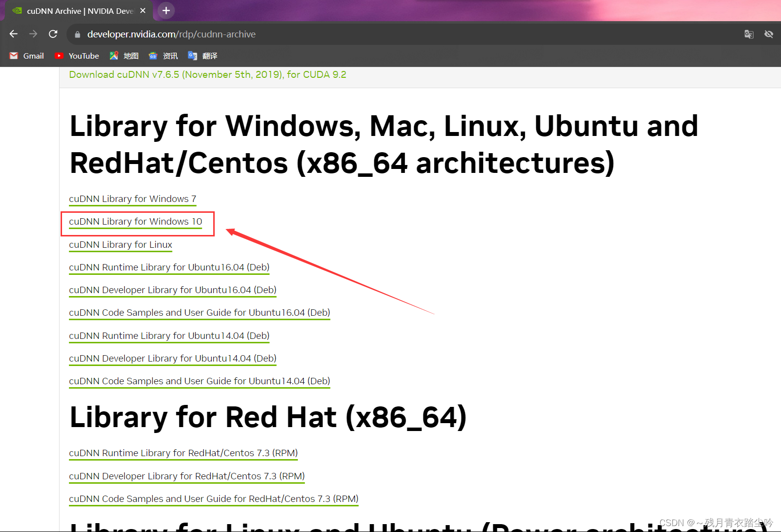Download cuDNN Library for Windows 7
Image resolution: width=781 pixels, height=532 pixels.
pos(132,199)
